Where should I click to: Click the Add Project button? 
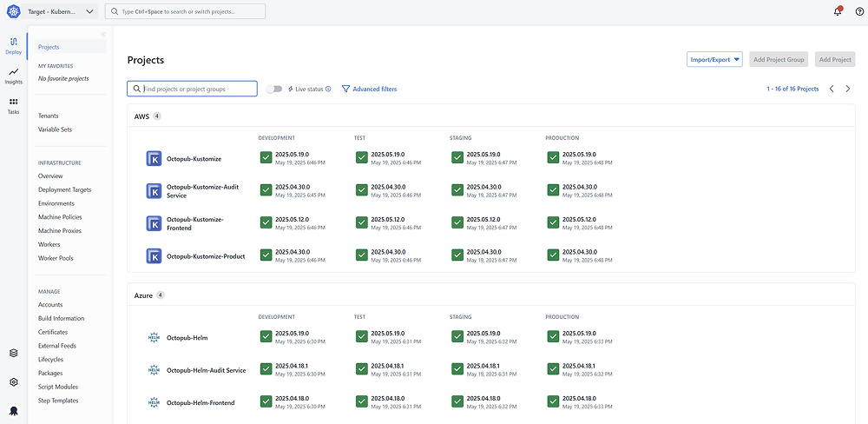(x=835, y=59)
